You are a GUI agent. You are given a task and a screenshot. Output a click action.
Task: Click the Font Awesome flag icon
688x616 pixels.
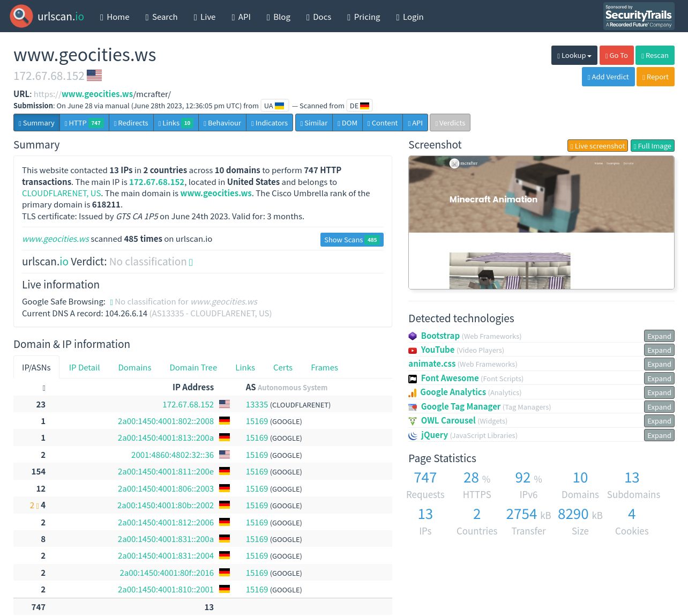point(413,378)
